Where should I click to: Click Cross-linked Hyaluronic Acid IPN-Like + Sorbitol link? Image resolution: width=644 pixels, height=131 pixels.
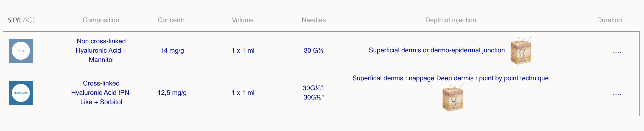point(101,93)
